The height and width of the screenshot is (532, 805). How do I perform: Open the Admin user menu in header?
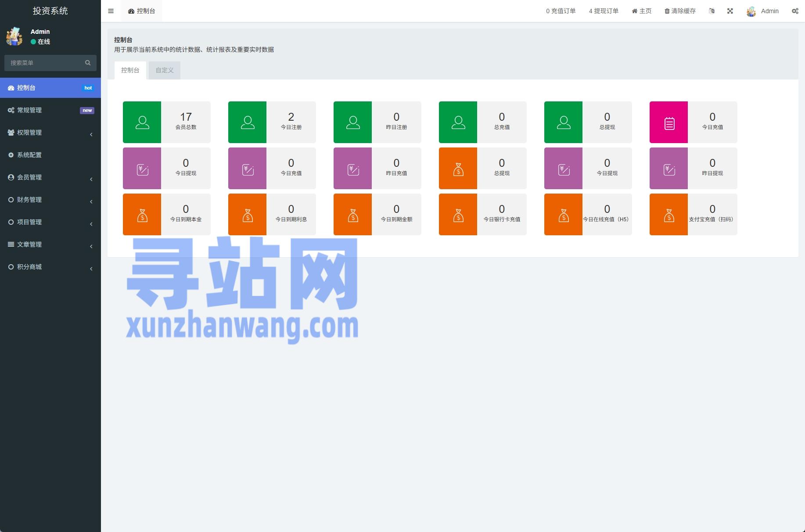coord(762,11)
